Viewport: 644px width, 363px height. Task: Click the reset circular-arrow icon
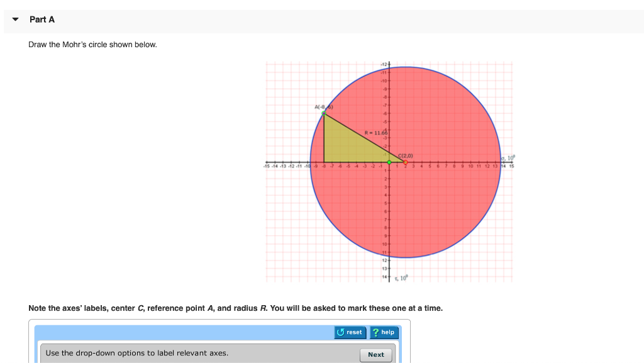(340, 332)
